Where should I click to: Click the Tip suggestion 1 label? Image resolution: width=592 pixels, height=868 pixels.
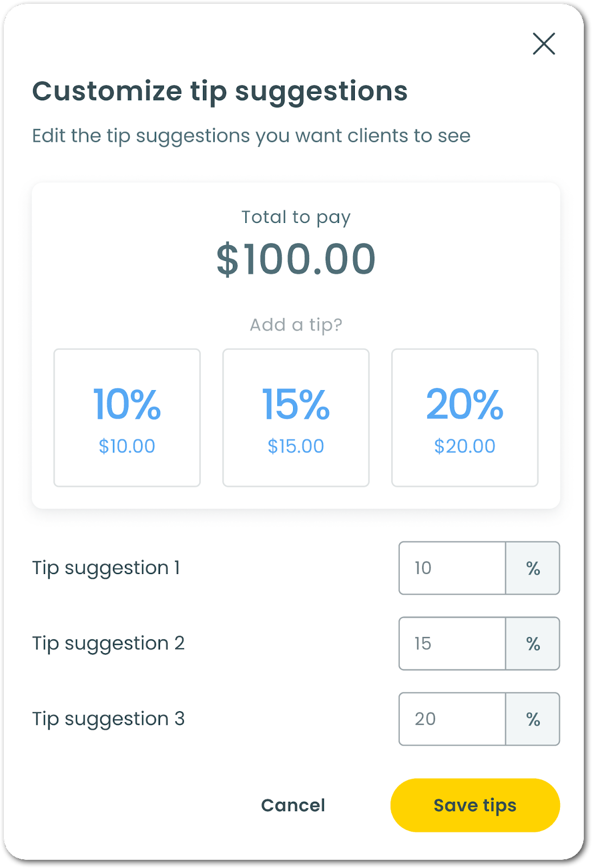tap(106, 568)
